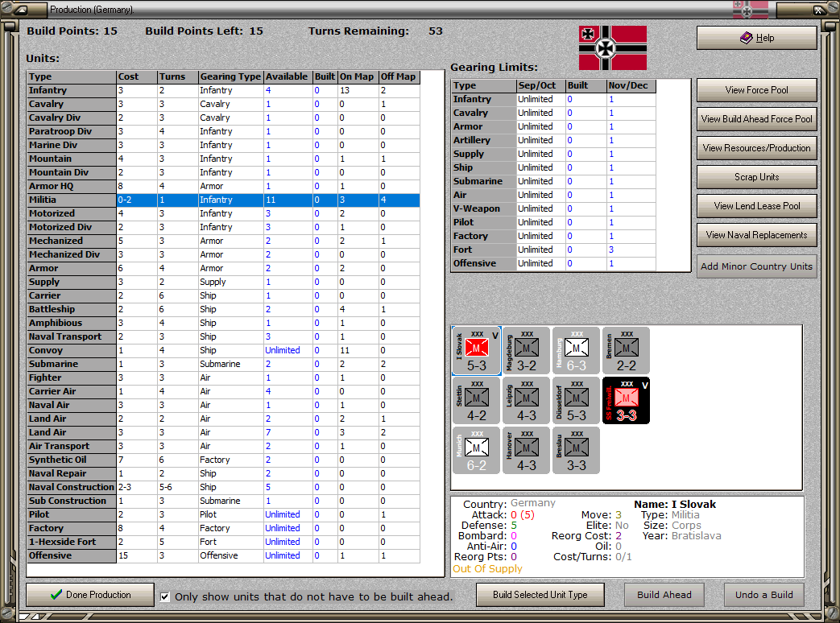Screen dimensions: 840x623
Task: Click Scrap Units button
Action: [756, 176]
